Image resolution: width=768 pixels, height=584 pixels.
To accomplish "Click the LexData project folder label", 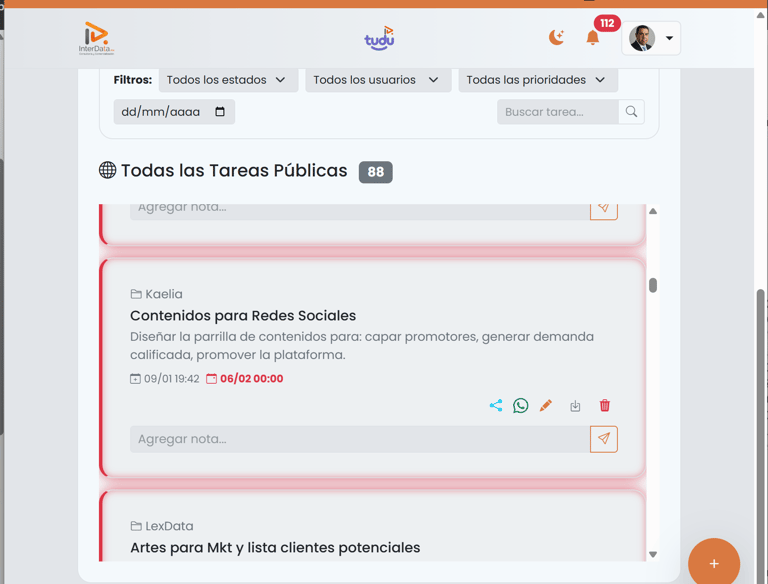I will click(162, 526).
